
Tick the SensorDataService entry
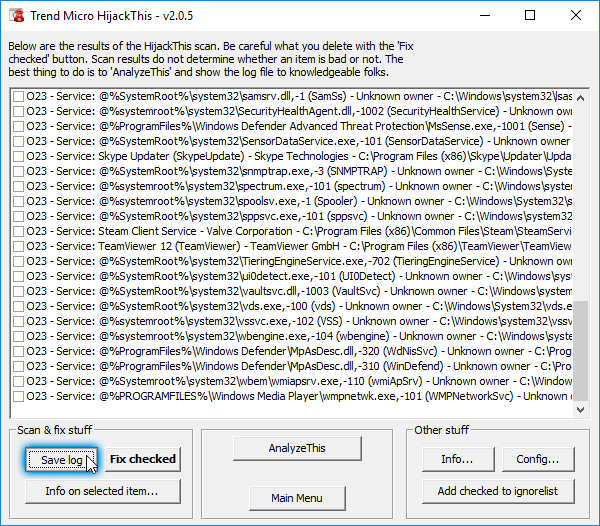pyautogui.click(x=18, y=142)
